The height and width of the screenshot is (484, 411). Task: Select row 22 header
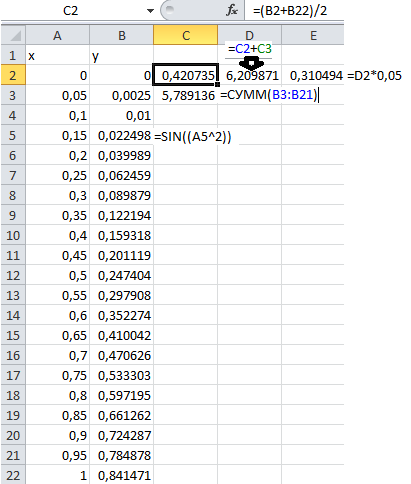click(13, 475)
